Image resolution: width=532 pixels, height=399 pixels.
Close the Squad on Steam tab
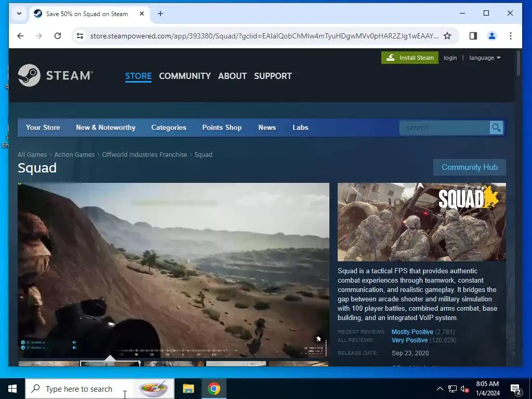[x=142, y=14]
